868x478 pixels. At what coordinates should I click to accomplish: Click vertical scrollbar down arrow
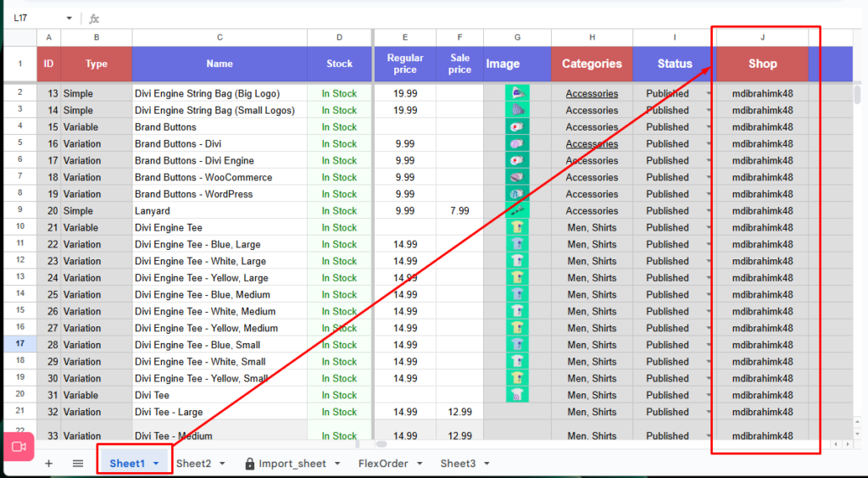point(858,433)
